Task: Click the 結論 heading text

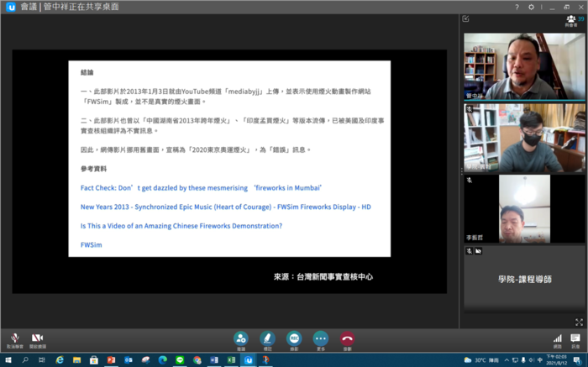Action: click(87, 72)
